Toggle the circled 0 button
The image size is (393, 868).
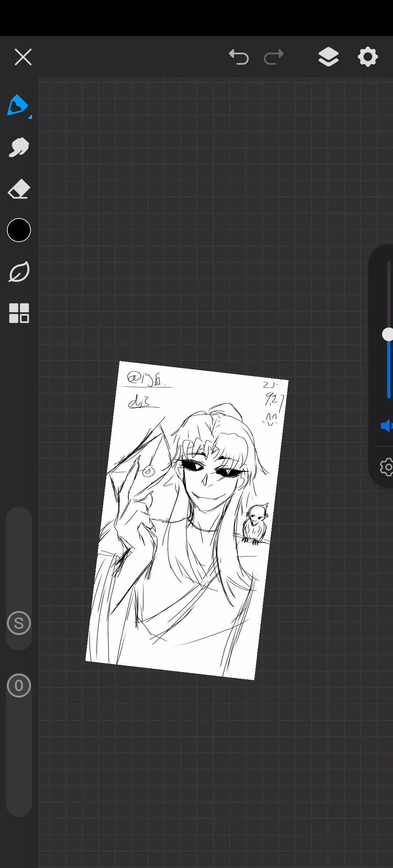[x=19, y=686]
